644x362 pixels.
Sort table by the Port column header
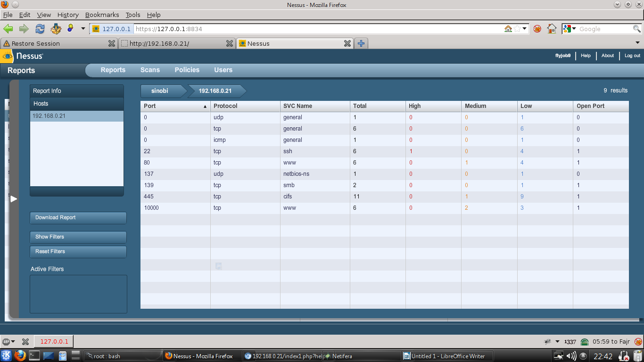click(x=175, y=106)
